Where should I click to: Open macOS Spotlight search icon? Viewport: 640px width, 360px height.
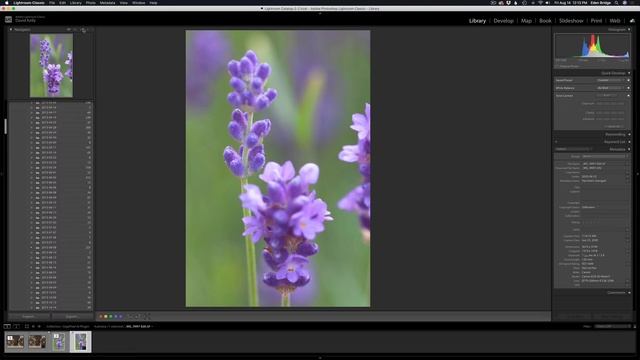tap(617, 3)
